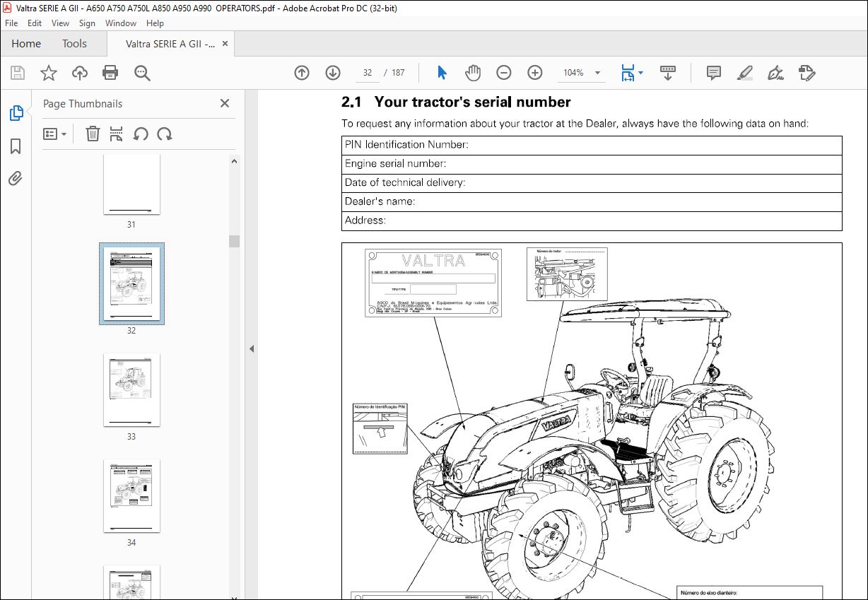This screenshot has width=868, height=600.
Task: Bookmark this file with the star icon
Action: (x=49, y=73)
